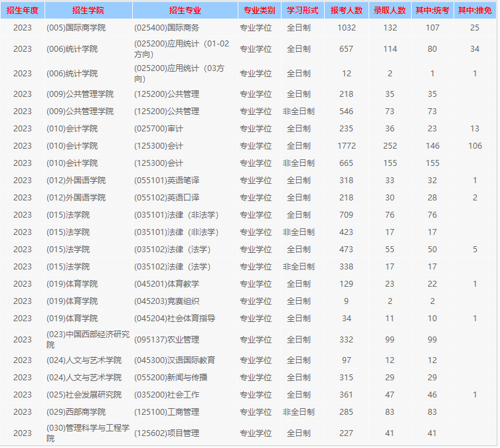Click the applicant count 423
The width and height of the screenshot is (500, 448).
point(347,232)
